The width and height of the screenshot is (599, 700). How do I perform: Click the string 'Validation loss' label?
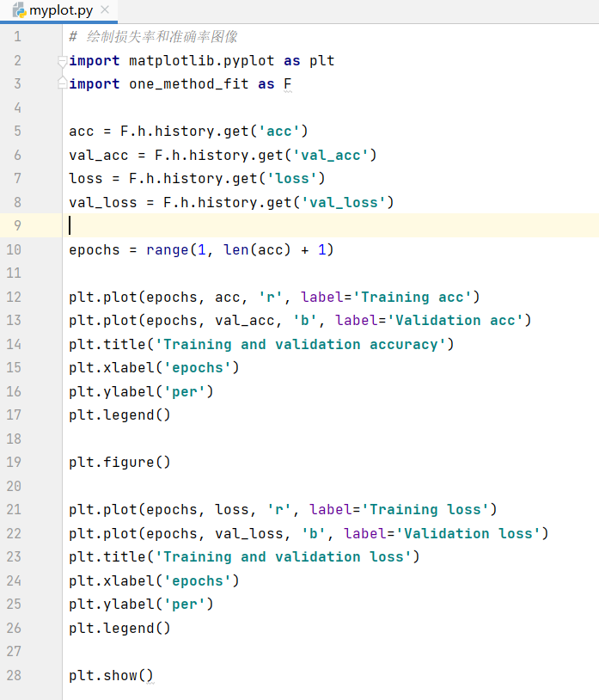click(x=468, y=533)
